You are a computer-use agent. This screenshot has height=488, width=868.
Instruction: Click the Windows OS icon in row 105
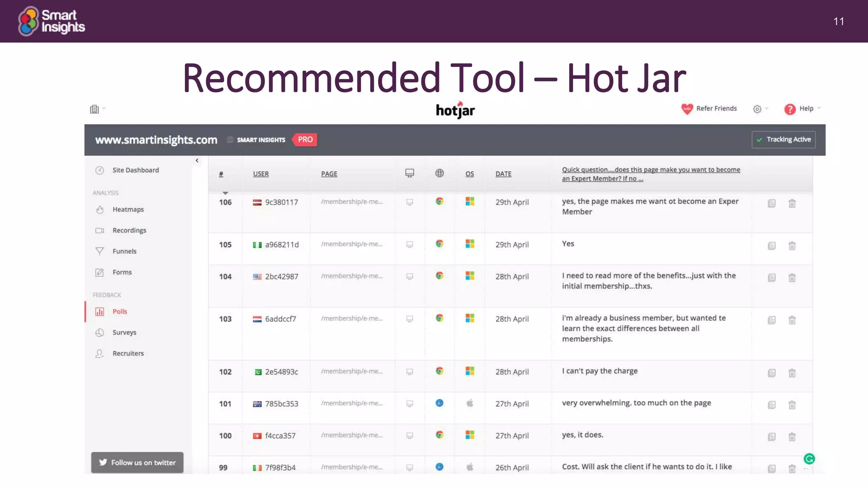tap(470, 244)
